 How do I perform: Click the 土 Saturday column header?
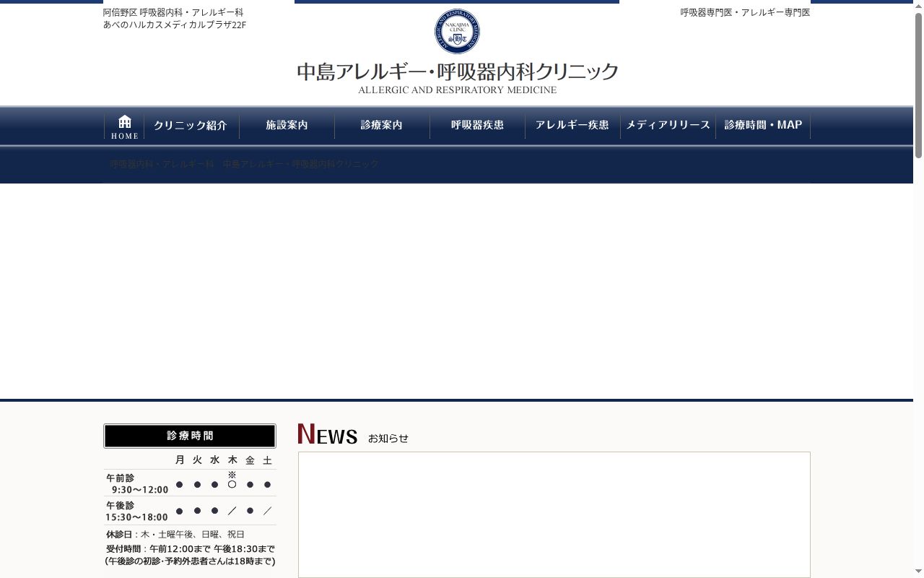[x=267, y=460]
